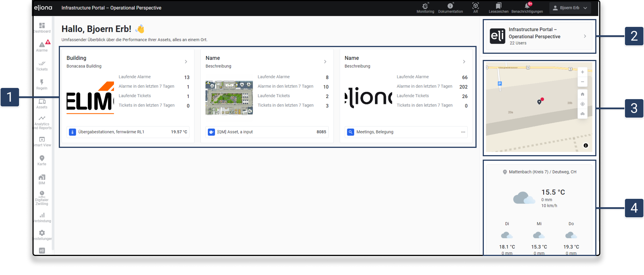The image size is (644, 275).
Task: Open Benachrichtigungen bell icon
Action: (x=527, y=8)
